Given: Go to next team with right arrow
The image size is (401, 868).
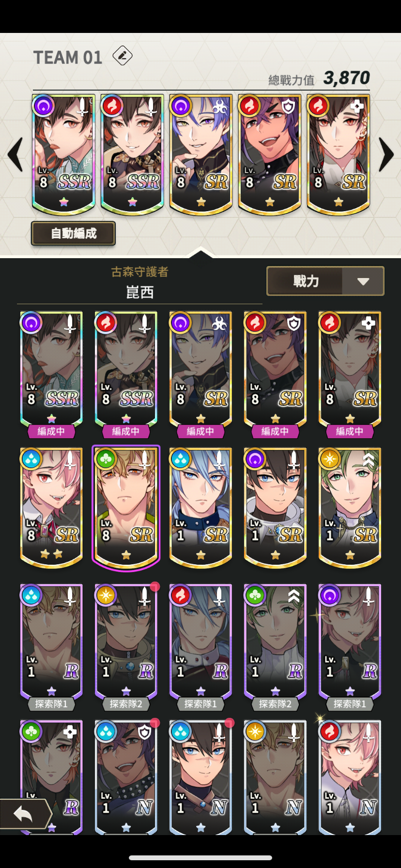Looking at the screenshot, I should 386,155.
